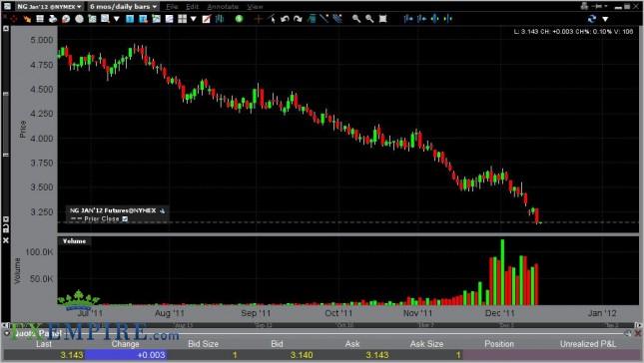
Task: Click the blue candlestick bars icon
Action: coord(220,19)
